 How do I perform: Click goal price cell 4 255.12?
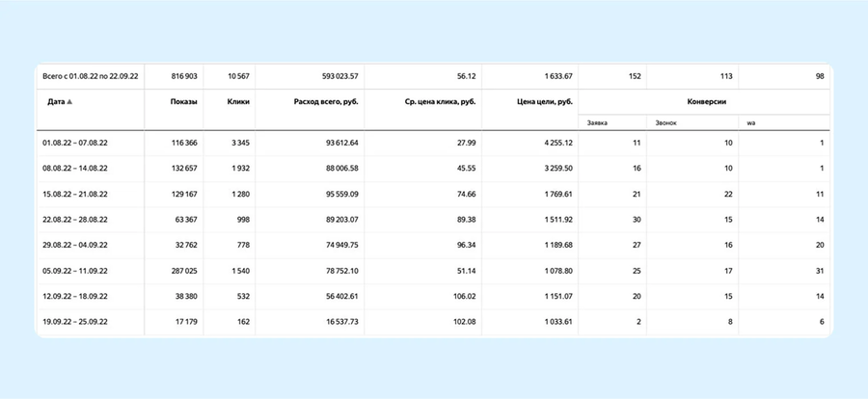point(558,143)
